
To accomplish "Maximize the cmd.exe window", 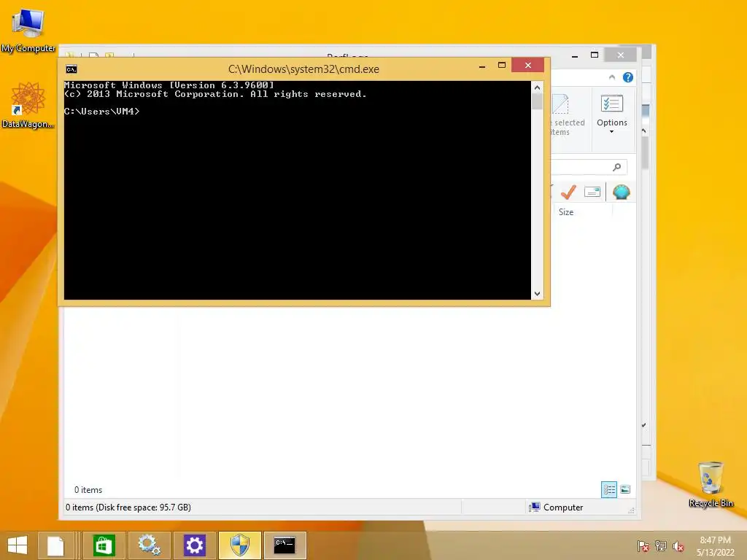I will [502, 65].
